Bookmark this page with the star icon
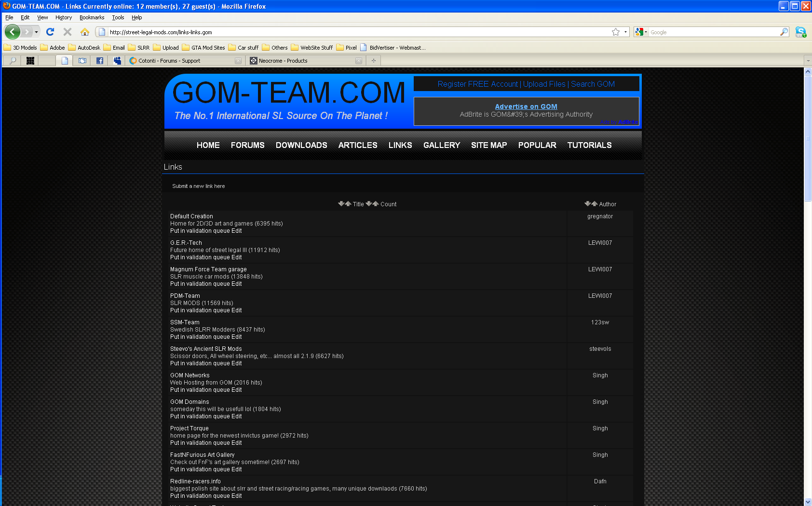Screen dimensions: 812x506 (616, 32)
